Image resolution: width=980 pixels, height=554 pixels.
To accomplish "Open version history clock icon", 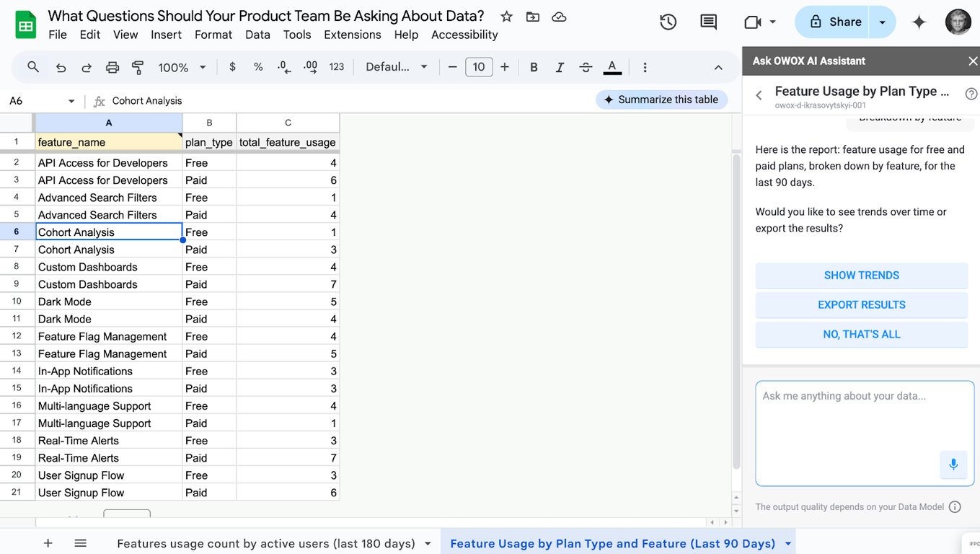I will [x=668, y=22].
